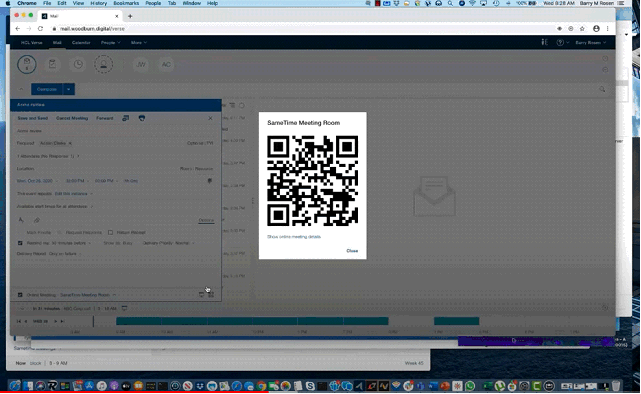Open the File menu in menu bar

point(47,3)
